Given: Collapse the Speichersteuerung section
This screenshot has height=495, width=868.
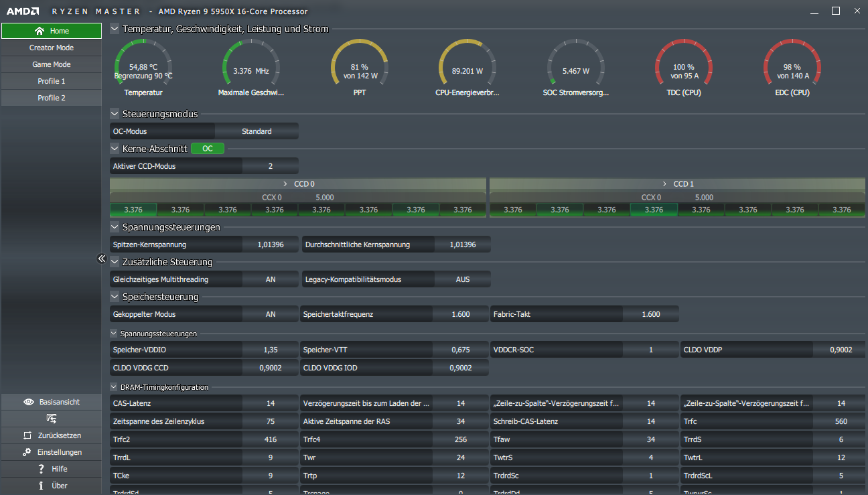Looking at the screenshot, I should point(115,297).
